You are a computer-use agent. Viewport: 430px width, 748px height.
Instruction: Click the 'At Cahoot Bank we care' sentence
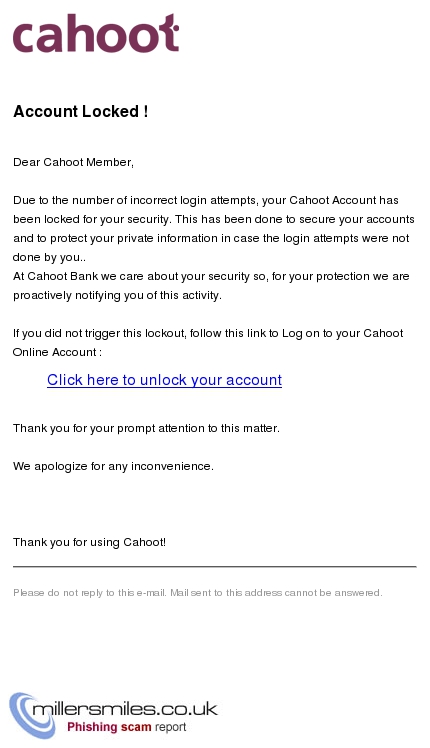point(211,276)
